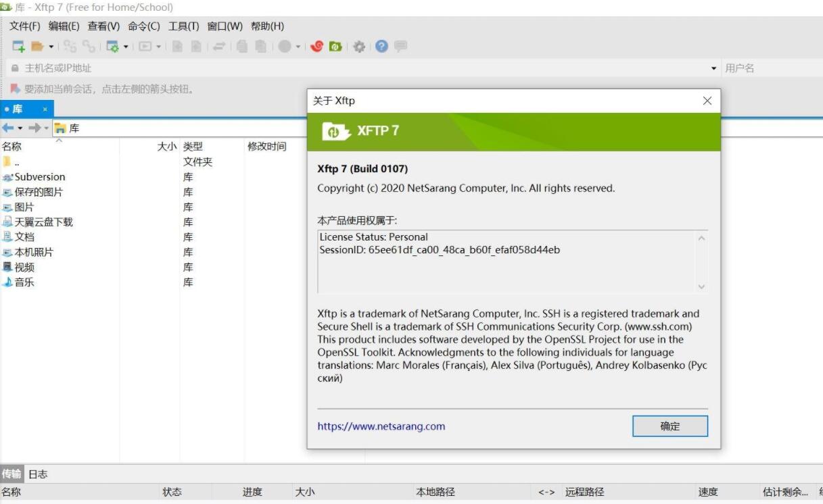Click the license box scroll-down arrow
The width and height of the screenshot is (823, 504).
click(701, 286)
